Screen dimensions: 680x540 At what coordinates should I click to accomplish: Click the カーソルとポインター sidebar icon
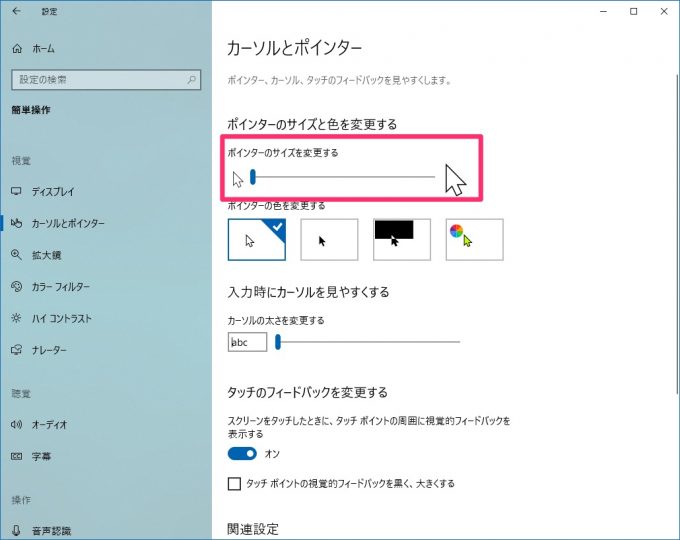(x=16, y=223)
